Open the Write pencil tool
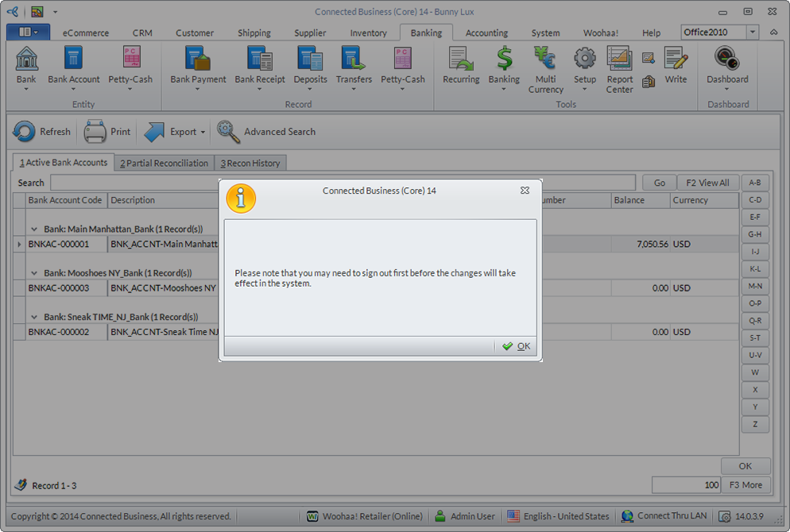Viewport: 790px width, 532px height. (676, 59)
